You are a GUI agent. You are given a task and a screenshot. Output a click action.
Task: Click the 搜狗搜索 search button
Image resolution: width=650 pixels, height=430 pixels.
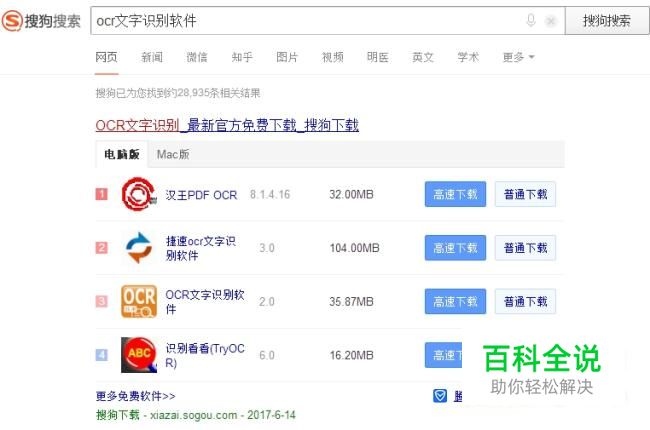[x=607, y=21]
